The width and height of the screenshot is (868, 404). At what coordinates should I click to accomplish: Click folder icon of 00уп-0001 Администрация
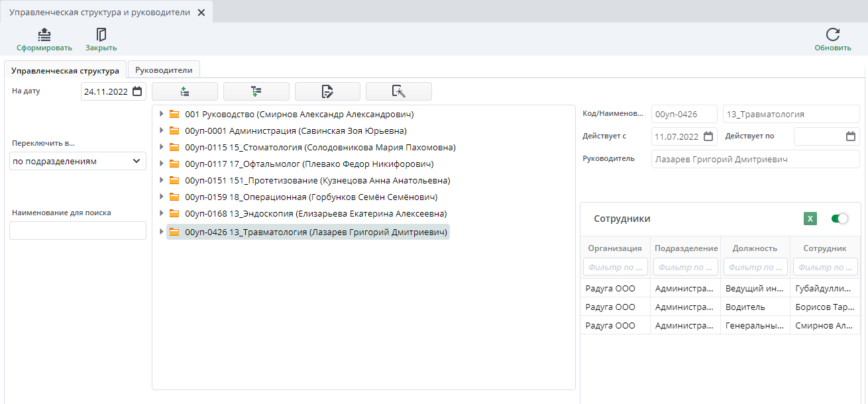click(x=174, y=130)
